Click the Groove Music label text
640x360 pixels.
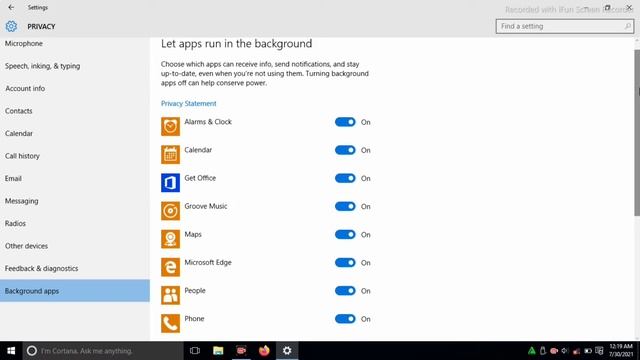tap(206, 206)
